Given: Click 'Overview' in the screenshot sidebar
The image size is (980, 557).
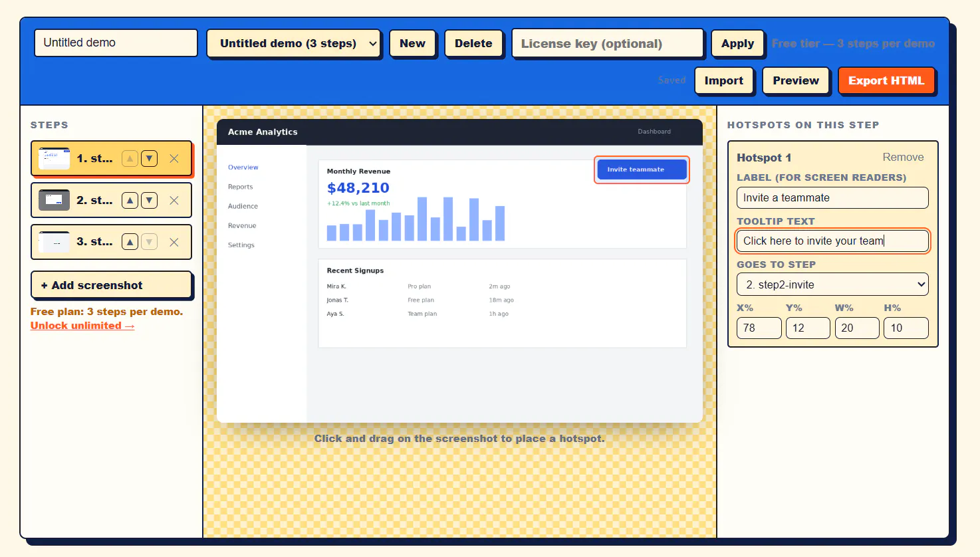Looking at the screenshot, I should pyautogui.click(x=243, y=167).
